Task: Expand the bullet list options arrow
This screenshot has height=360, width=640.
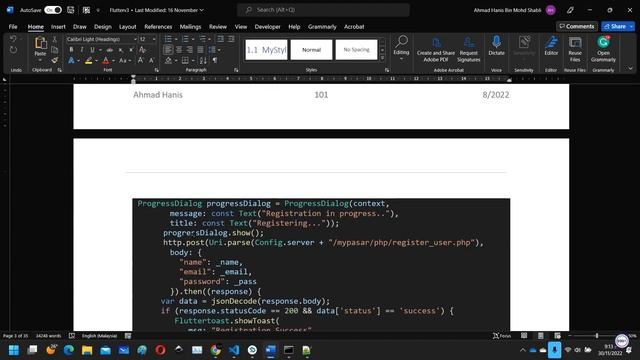Action: 176,39
